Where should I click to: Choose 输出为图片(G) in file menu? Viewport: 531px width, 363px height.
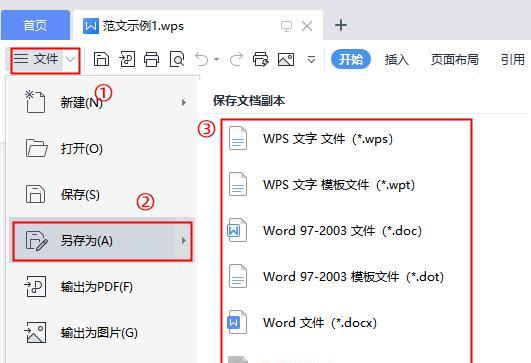pyautogui.click(x=102, y=333)
